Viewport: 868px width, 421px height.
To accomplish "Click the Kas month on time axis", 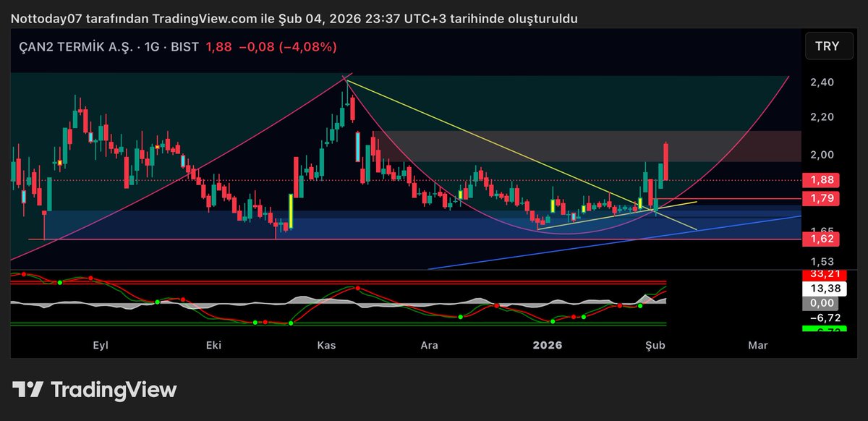I will point(326,346).
